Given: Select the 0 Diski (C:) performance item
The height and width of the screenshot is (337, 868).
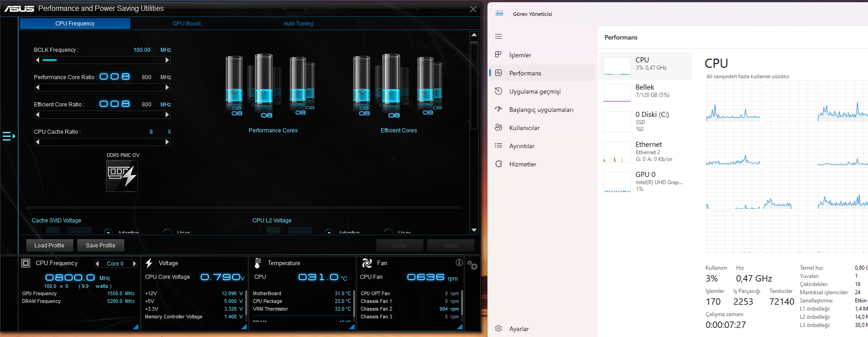Looking at the screenshot, I should 645,121.
